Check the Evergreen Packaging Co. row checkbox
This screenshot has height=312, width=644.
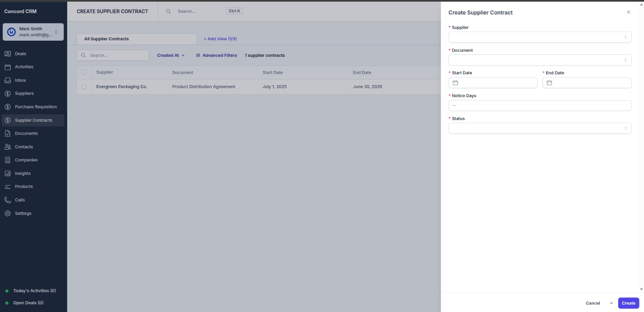click(x=84, y=87)
